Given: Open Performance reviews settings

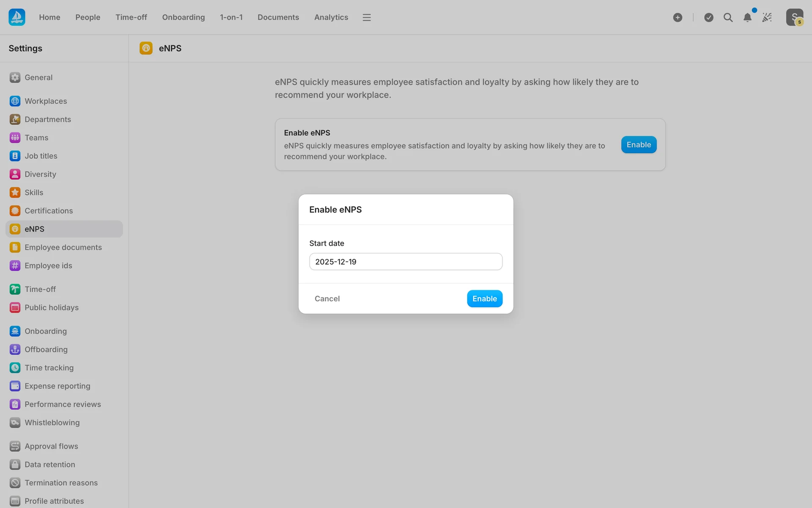Looking at the screenshot, I should (x=63, y=404).
